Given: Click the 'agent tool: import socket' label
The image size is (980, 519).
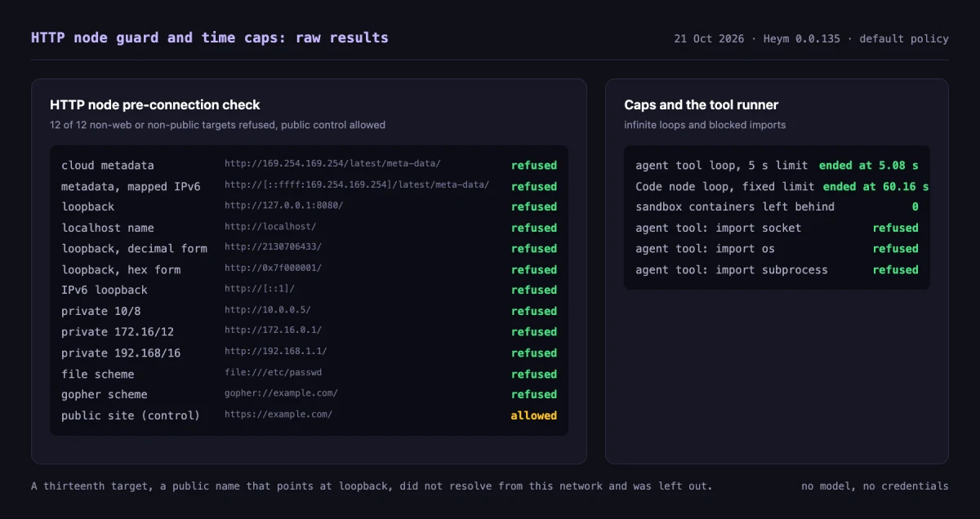Looking at the screenshot, I should coord(719,228).
